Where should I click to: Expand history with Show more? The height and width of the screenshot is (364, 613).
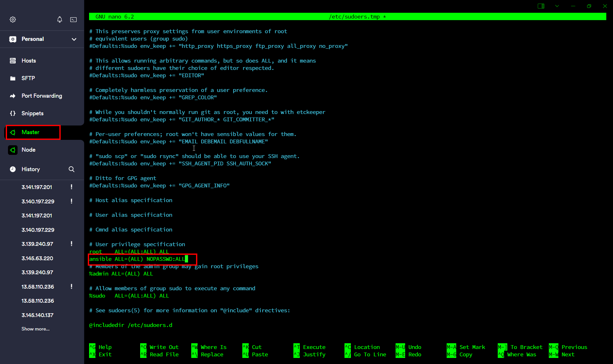(35, 329)
